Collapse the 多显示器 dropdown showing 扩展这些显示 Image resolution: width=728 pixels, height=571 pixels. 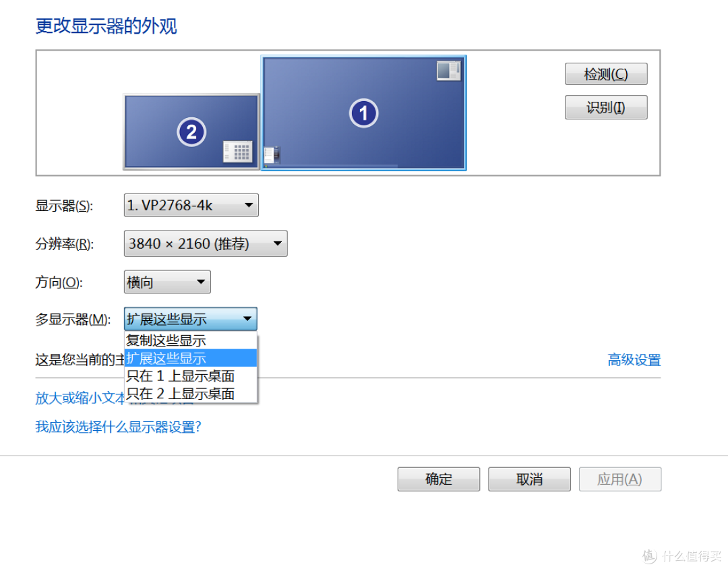tap(190, 319)
